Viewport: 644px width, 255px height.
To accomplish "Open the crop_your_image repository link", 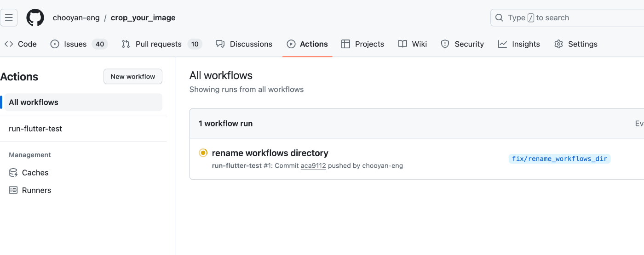I will 143,18.
